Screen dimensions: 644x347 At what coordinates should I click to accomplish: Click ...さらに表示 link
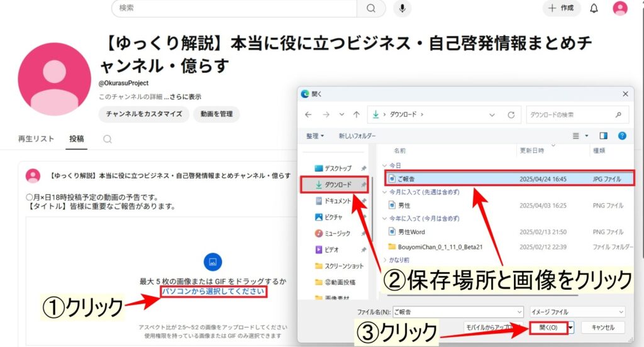[182, 97]
